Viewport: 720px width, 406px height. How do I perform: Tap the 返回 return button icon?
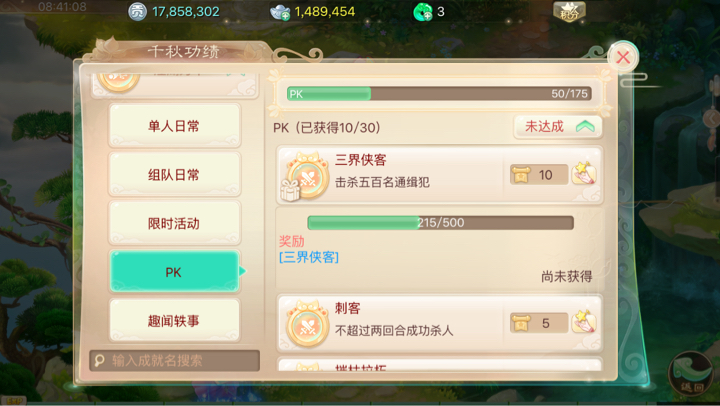coord(691,373)
